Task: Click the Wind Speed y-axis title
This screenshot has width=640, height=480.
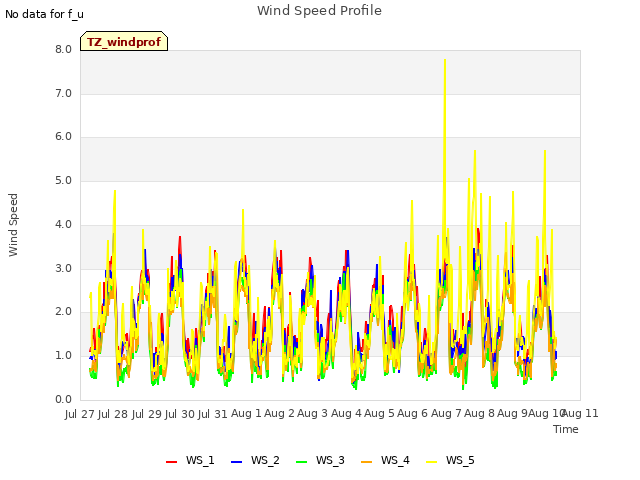Action: [13, 225]
